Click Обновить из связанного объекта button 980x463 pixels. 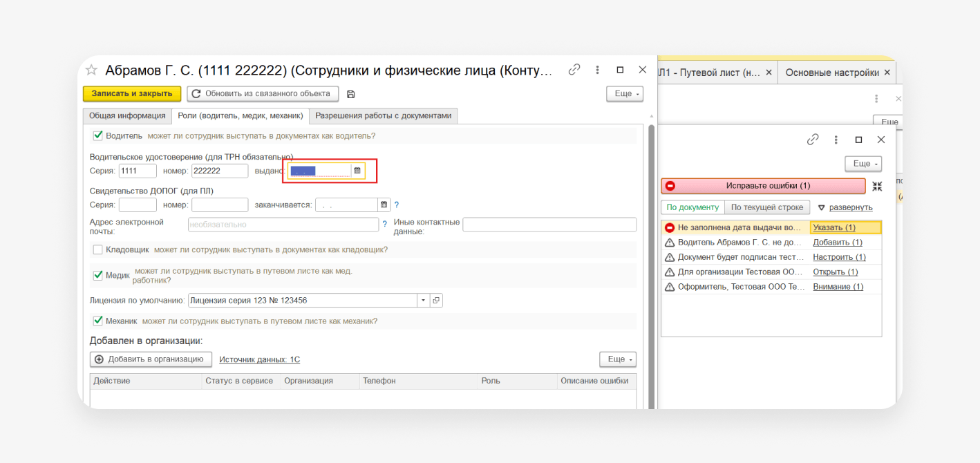click(263, 94)
